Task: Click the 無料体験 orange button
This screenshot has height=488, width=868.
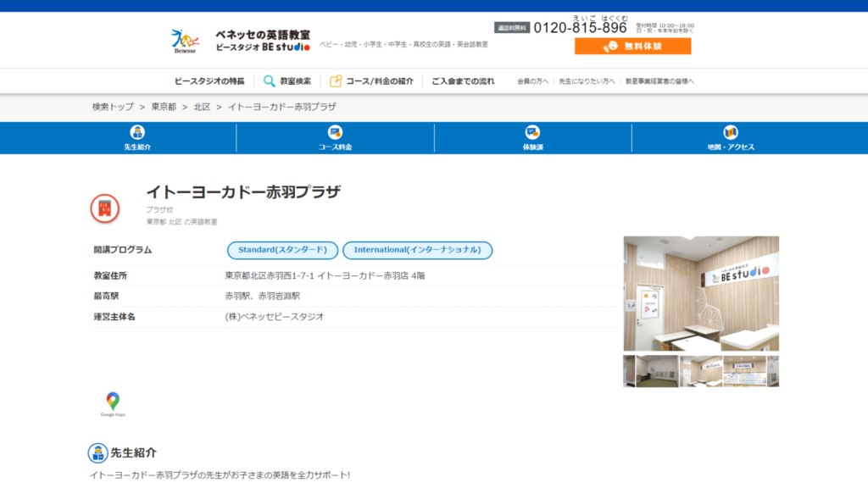Action: click(632, 46)
